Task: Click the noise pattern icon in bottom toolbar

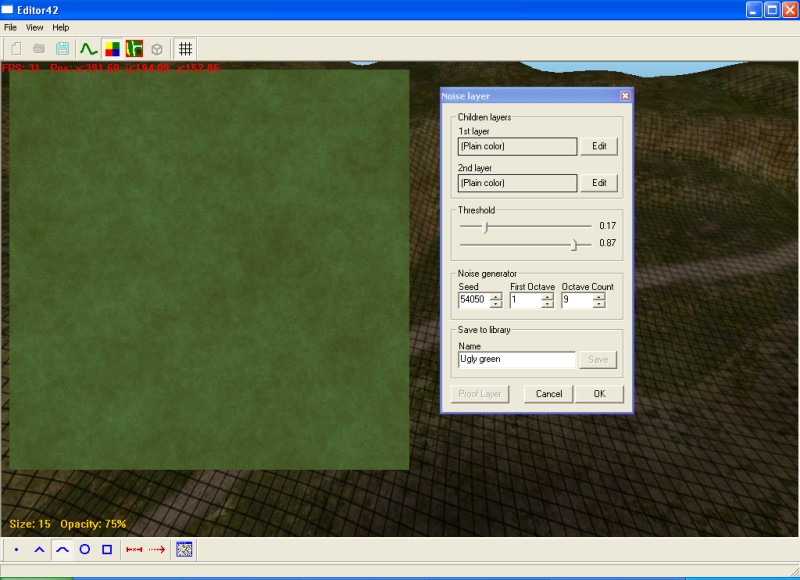Action: coord(184,549)
